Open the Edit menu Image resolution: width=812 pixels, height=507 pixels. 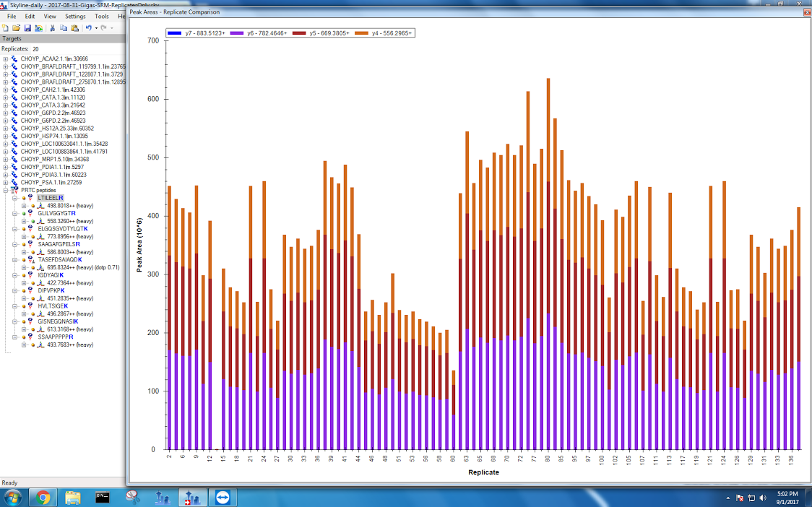(x=30, y=16)
